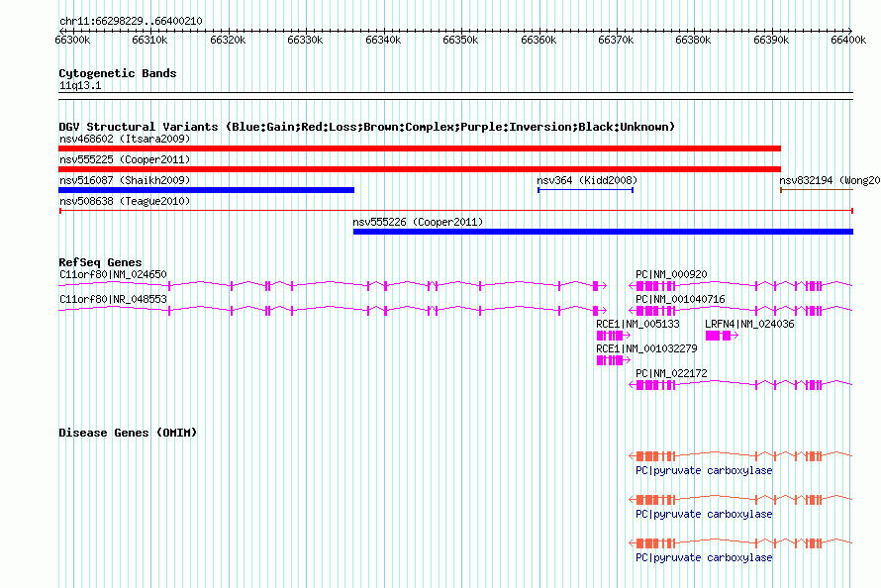Click the C11orf80|NM_024650 gene label
This screenshot has width=881, height=588.
pos(113,274)
